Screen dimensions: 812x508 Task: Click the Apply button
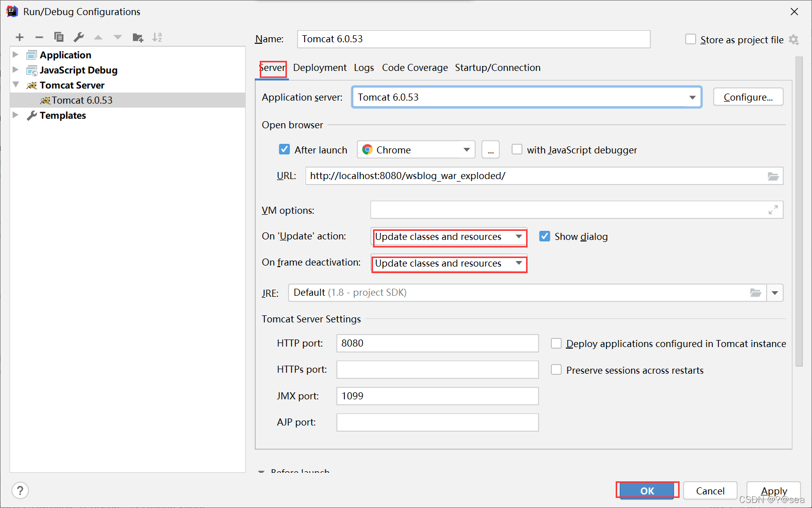[774, 490]
